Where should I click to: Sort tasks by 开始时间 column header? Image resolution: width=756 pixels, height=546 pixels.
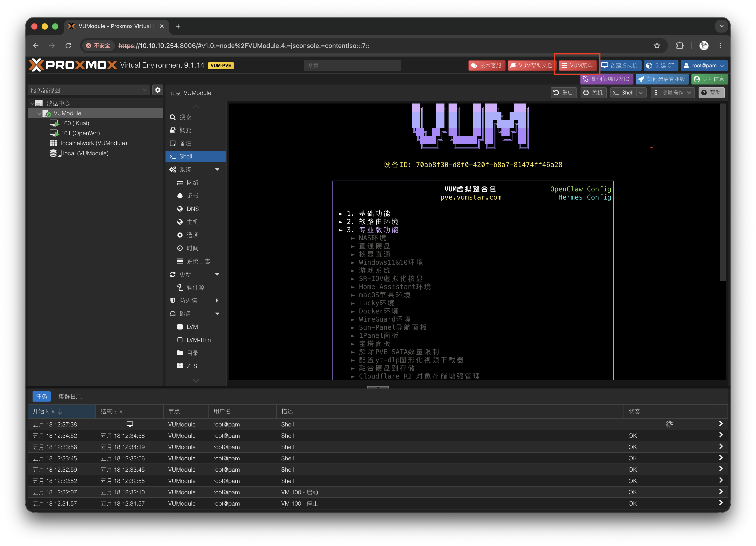click(x=62, y=411)
